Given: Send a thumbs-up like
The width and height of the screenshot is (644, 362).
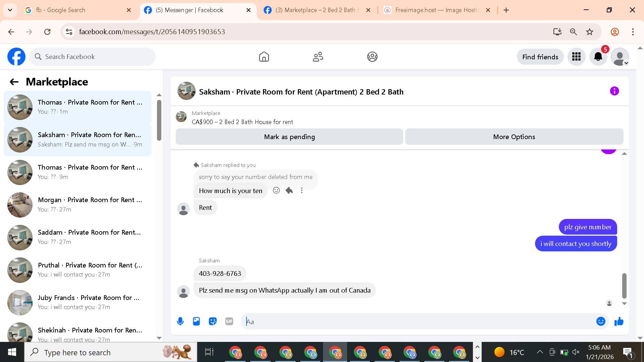Looking at the screenshot, I should (x=619, y=321).
